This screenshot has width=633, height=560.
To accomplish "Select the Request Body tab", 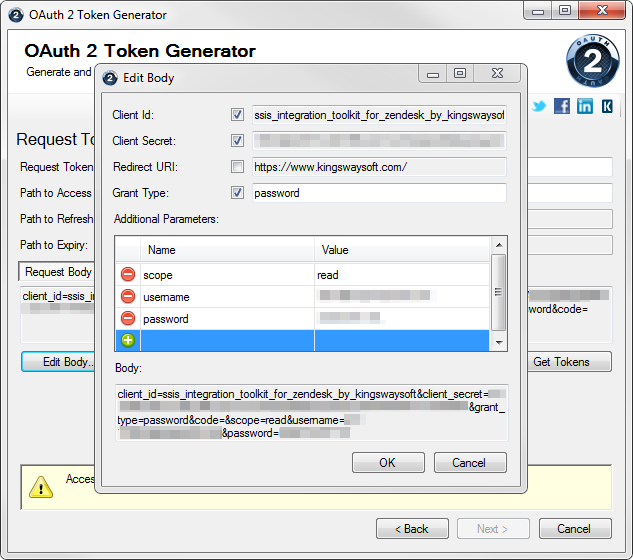I will 57,272.
